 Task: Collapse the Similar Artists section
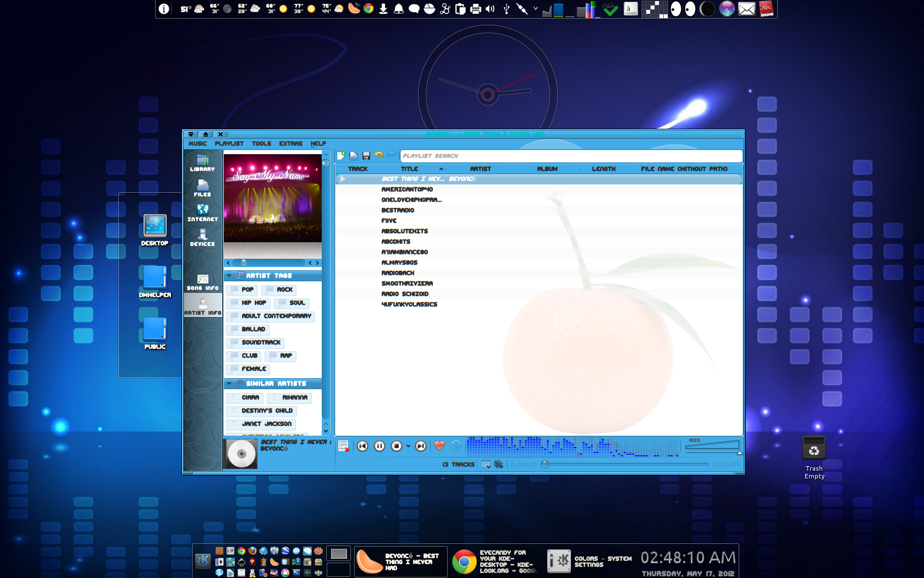pos(229,383)
